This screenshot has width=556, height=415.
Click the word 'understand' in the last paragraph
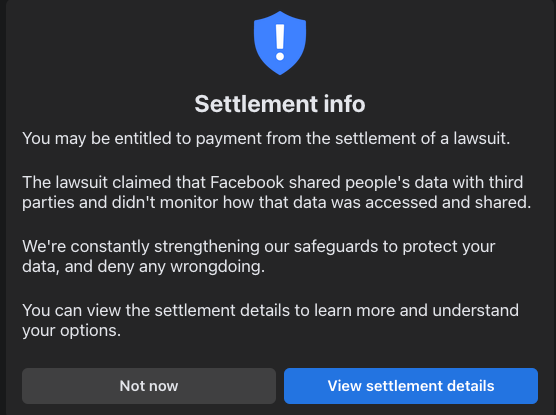476,310
